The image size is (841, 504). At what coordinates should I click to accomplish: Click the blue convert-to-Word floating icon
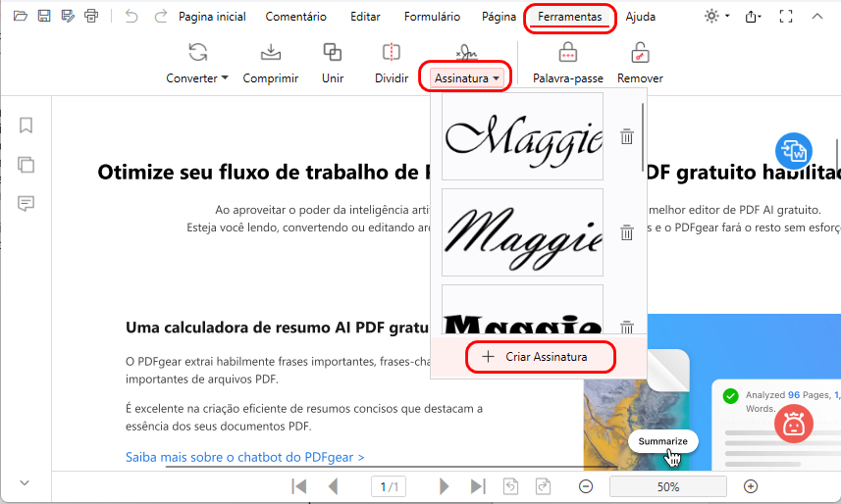point(793,151)
